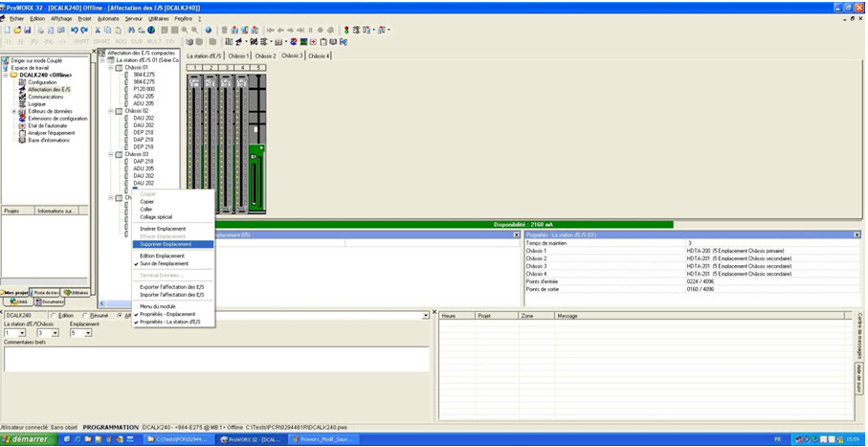This screenshot has height=447, width=868.
Task: Switch to ProWORX 32 taskbar button
Action: coord(251,439)
